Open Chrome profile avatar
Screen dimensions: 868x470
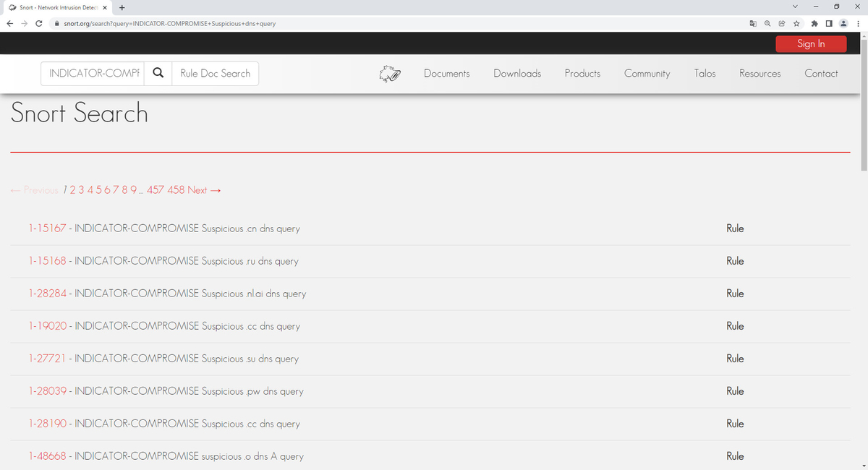pos(843,23)
